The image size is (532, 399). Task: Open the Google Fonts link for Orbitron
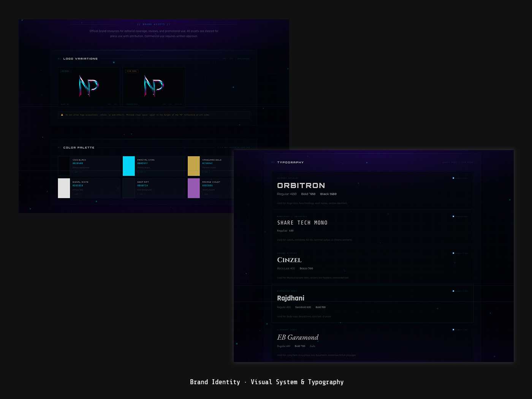point(460,178)
